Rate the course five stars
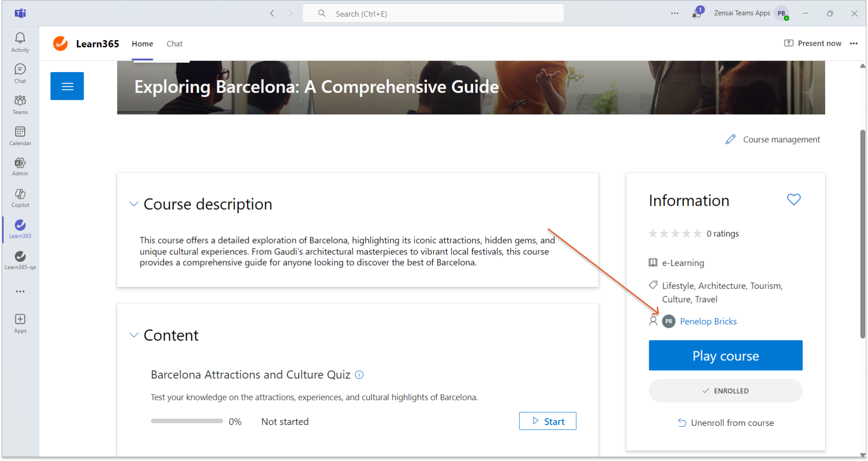Image resolution: width=868 pixels, height=461 pixels. tap(697, 234)
